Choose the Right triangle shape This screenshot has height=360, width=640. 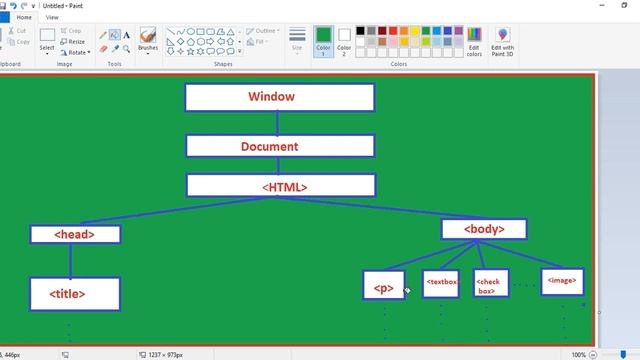pos(171,42)
